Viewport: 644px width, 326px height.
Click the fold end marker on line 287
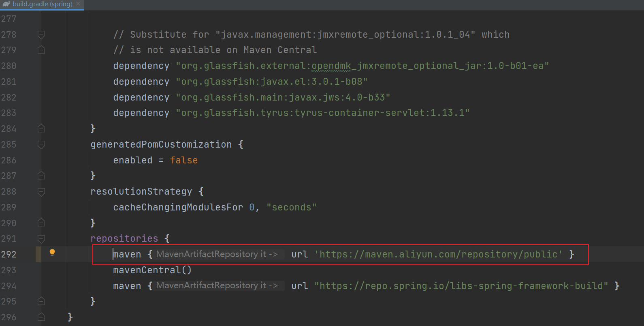point(41,176)
